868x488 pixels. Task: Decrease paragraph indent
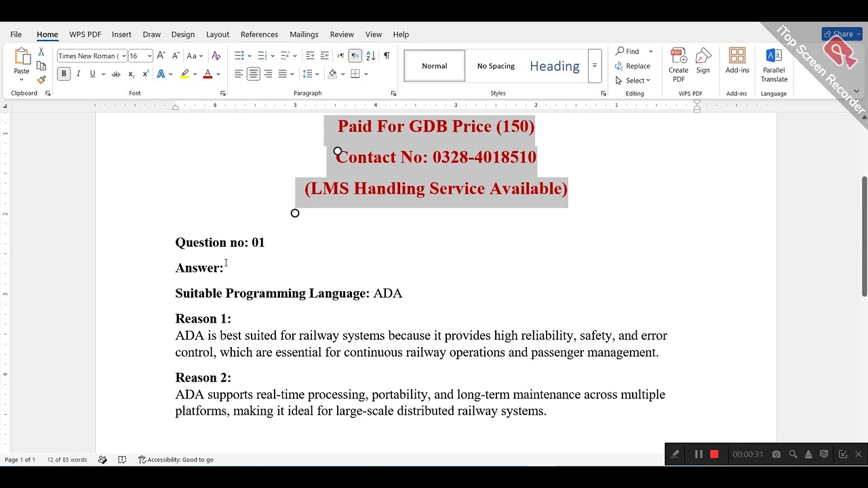[310, 56]
